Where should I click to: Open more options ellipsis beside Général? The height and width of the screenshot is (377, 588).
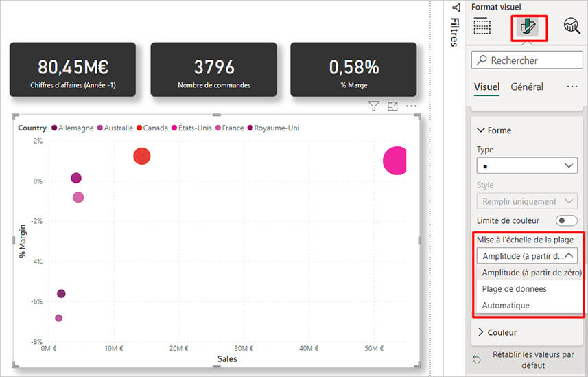click(x=572, y=87)
